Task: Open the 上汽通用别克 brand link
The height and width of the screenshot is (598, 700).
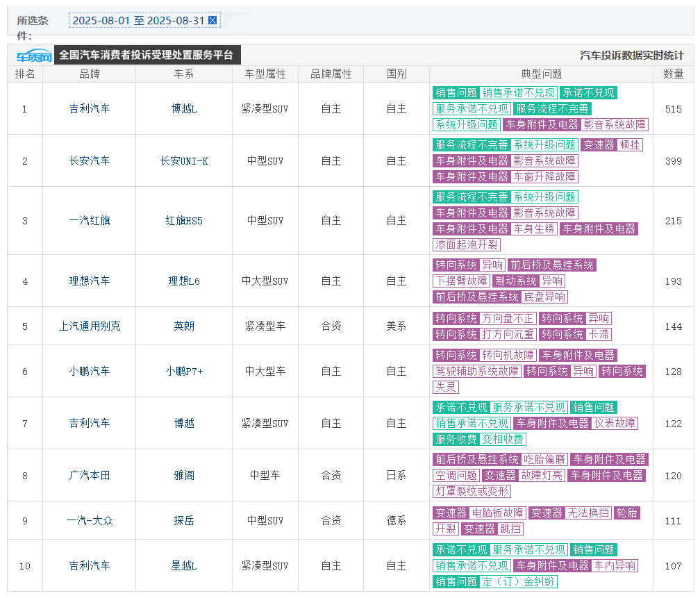Action: (x=90, y=326)
